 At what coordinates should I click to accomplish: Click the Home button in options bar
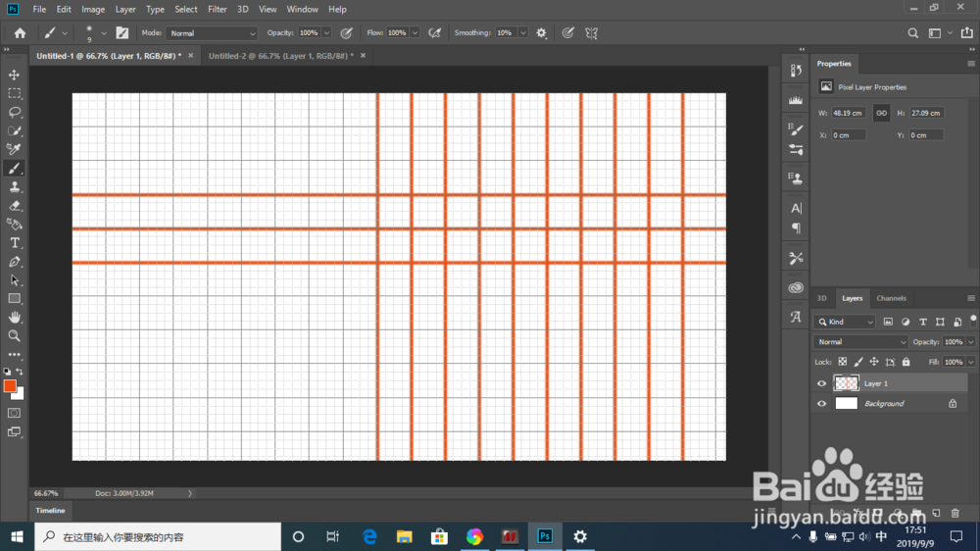point(20,33)
